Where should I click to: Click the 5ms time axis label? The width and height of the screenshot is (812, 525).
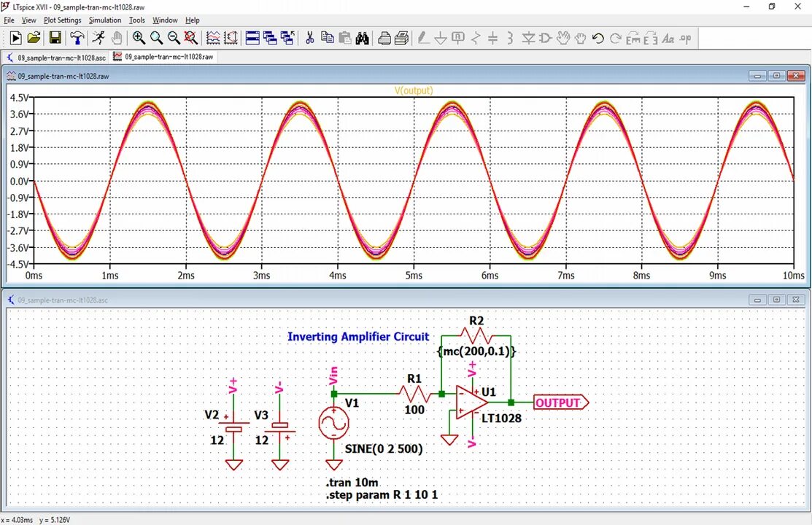click(x=414, y=276)
